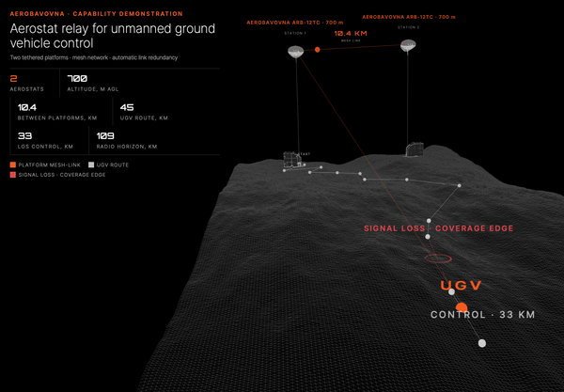Click the Station 1 ground building model
The height and width of the screenshot is (392, 564).
[x=291, y=160]
